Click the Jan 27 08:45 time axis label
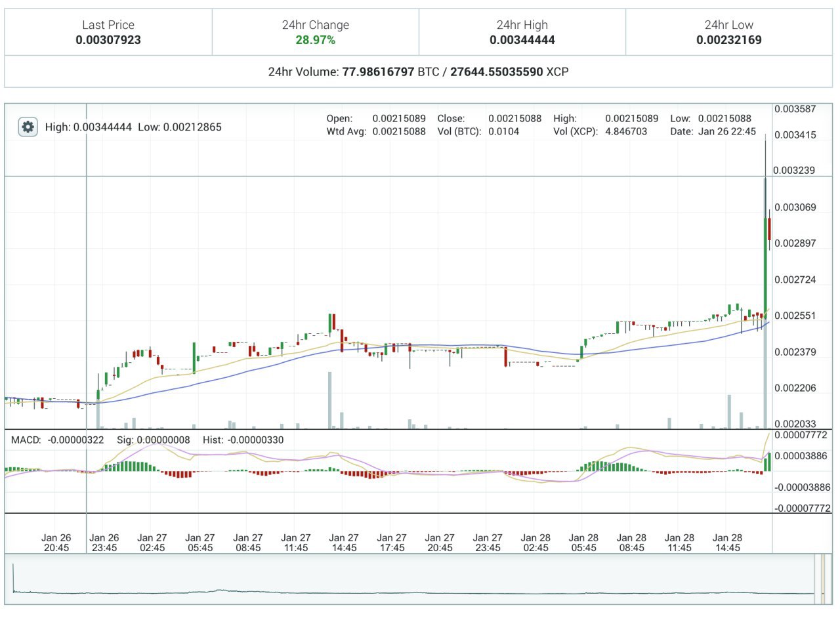Image resolution: width=840 pixels, height=620 pixels. 248,543
